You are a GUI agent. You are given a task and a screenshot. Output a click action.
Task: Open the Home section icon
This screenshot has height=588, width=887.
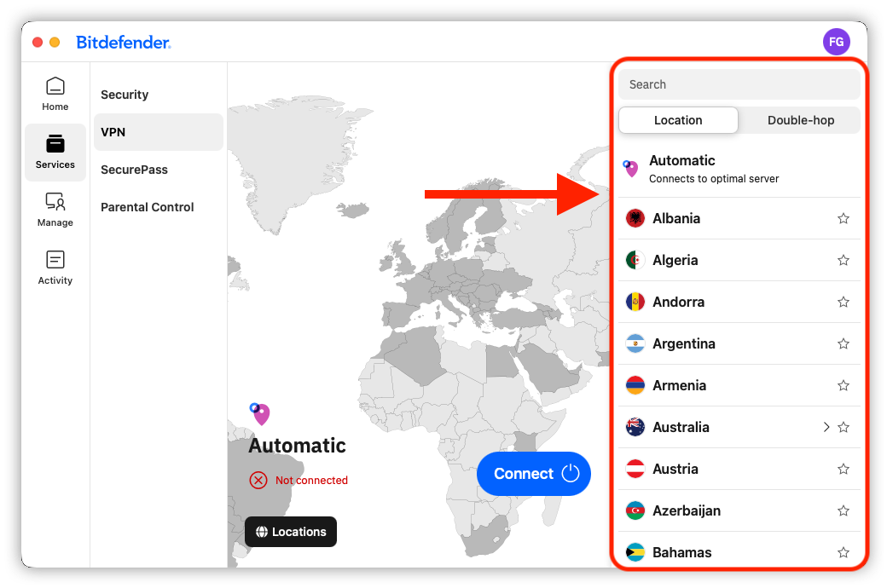coord(55,87)
